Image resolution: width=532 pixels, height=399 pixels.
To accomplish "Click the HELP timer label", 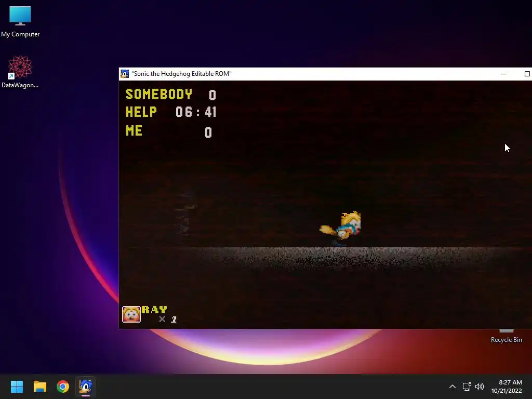I will [x=141, y=112].
